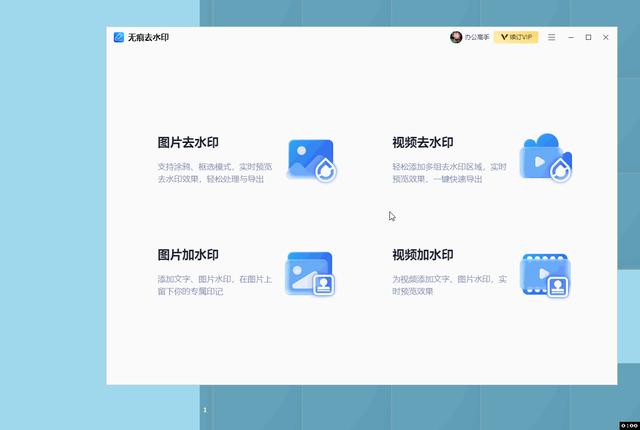Click description text under 图片加水印
This screenshot has width=640, height=430.
click(x=215, y=285)
